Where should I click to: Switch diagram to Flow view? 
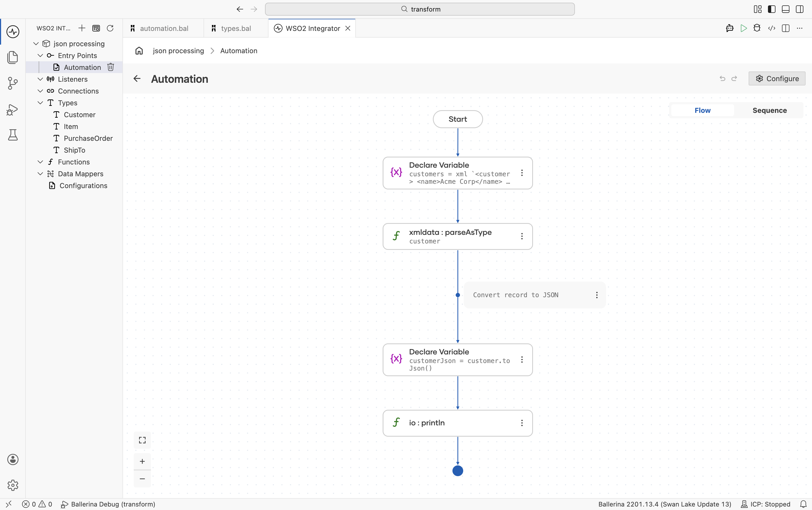[702, 110]
